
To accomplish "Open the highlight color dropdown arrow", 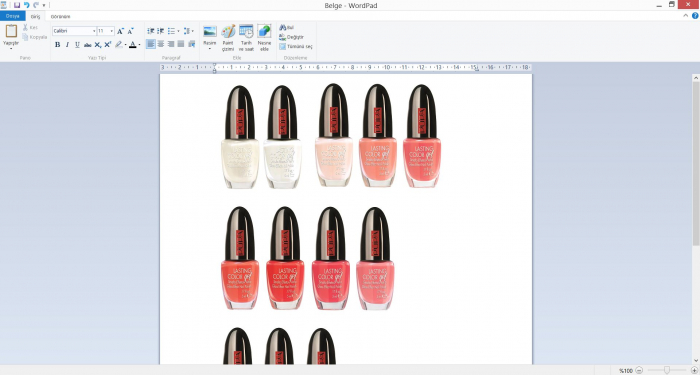I will pos(125,45).
